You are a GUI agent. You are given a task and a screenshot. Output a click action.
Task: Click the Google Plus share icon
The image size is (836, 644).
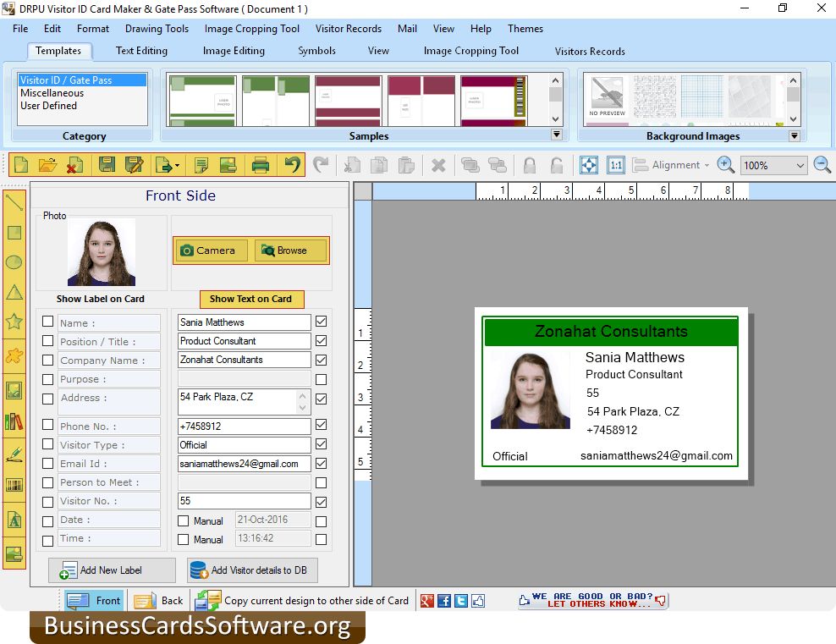tap(426, 601)
